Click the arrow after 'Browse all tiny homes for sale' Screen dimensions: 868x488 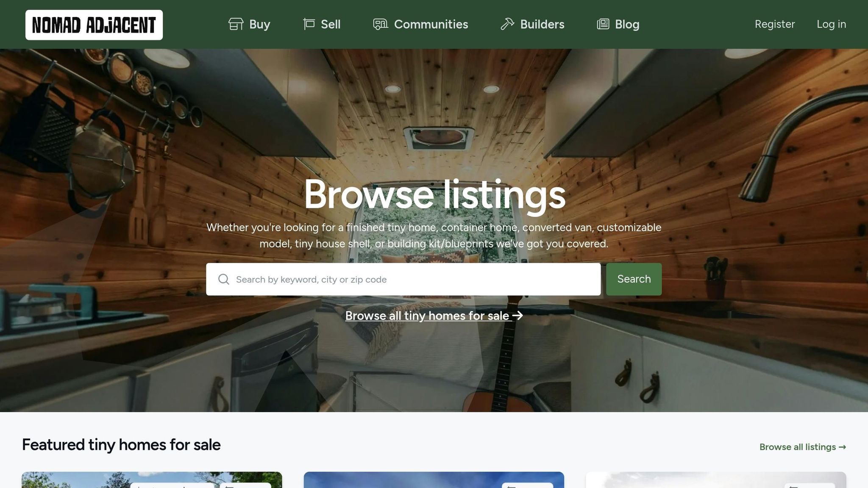517,316
